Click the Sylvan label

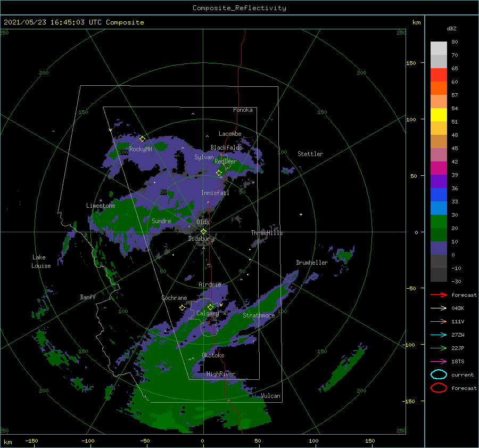(204, 157)
